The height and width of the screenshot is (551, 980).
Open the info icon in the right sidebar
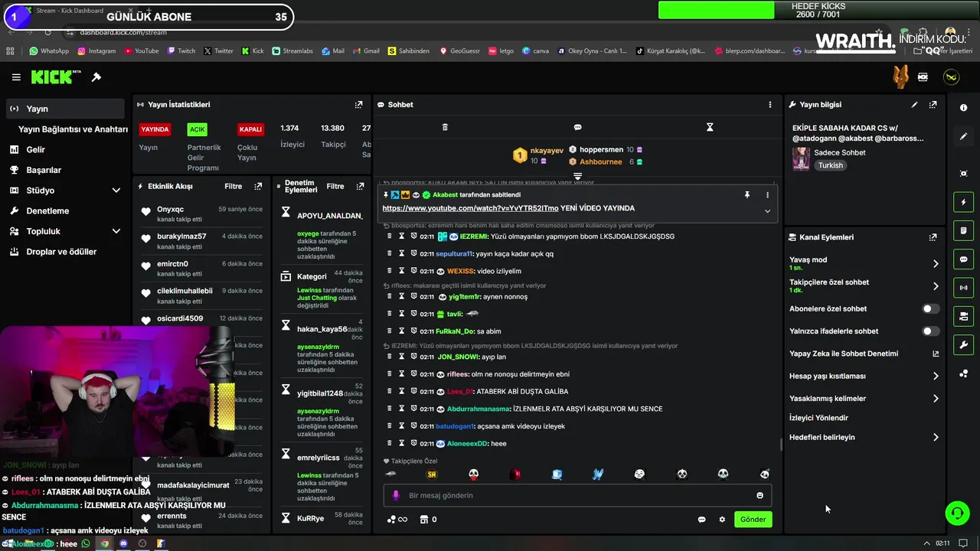(x=963, y=108)
